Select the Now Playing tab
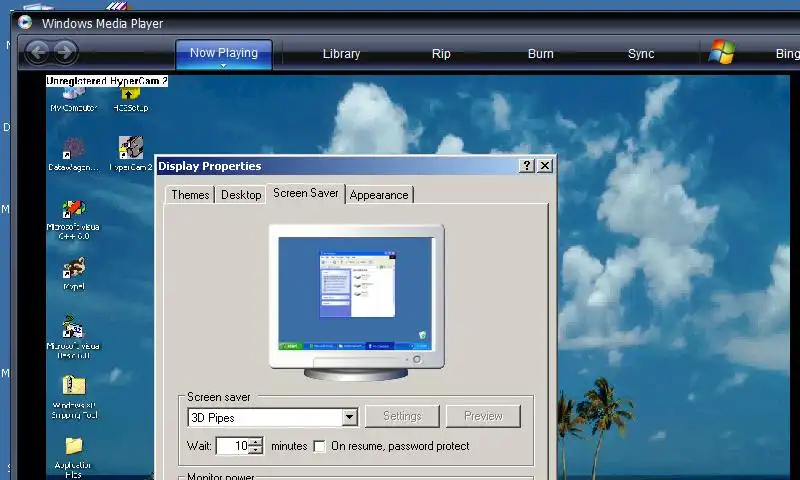 pos(223,54)
